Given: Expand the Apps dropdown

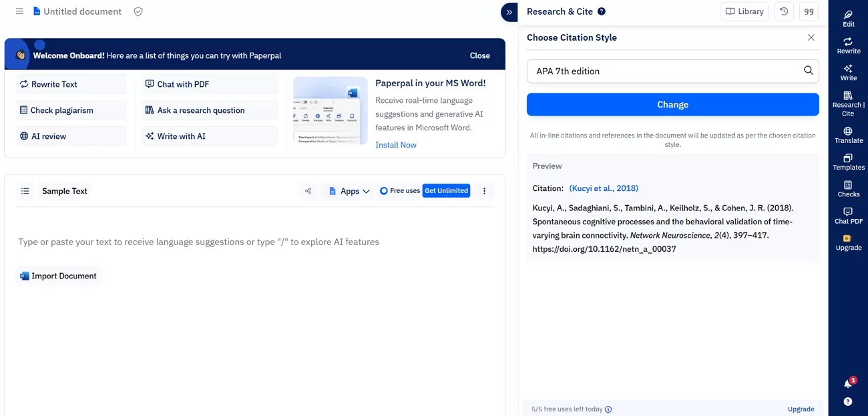Looking at the screenshot, I should [350, 191].
